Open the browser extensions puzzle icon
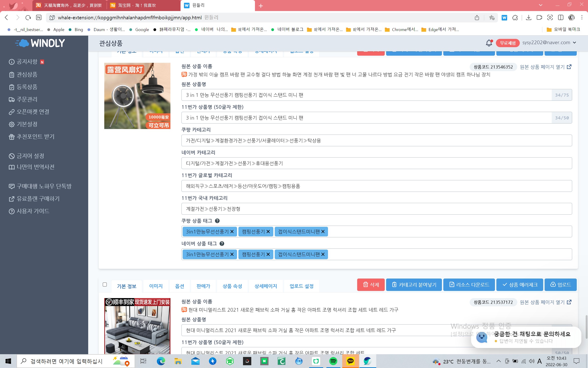The image size is (588, 368). [x=515, y=17]
